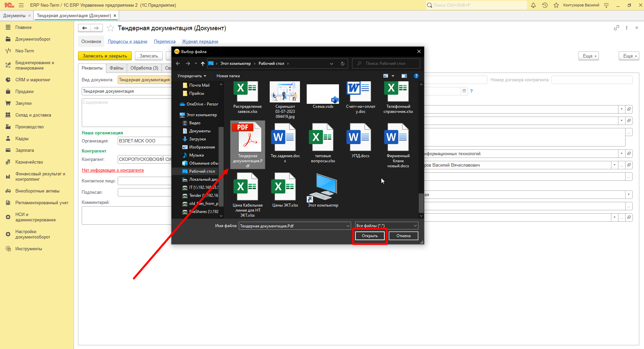Open Упорядочить dropdown menu
The image size is (644, 349).
pyautogui.click(x=192, y=76)
